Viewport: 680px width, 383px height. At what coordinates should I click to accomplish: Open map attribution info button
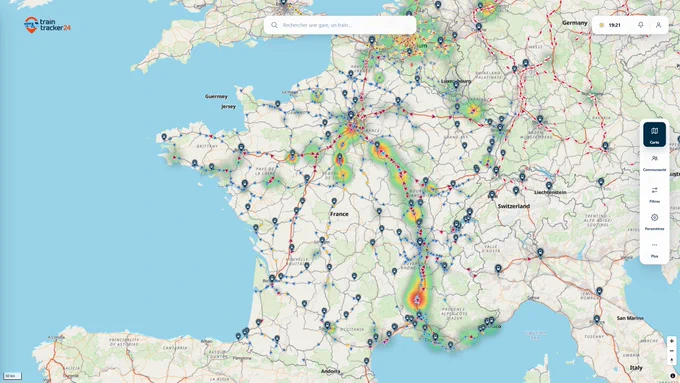673,376
